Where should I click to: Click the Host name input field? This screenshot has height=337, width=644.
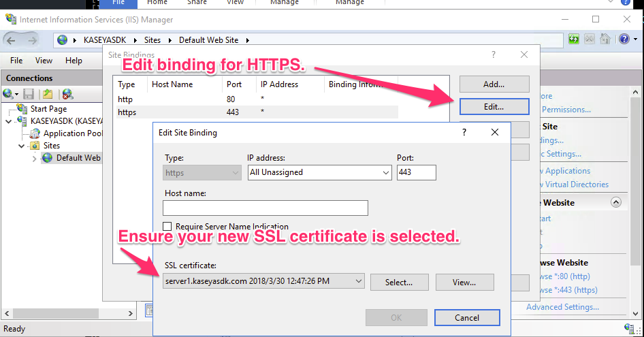coord(265,208)
